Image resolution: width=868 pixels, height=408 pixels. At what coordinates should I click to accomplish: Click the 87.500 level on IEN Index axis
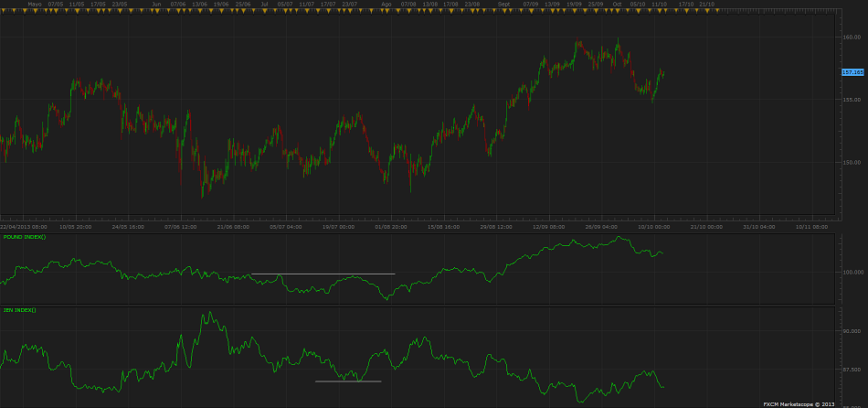point(852,370)
